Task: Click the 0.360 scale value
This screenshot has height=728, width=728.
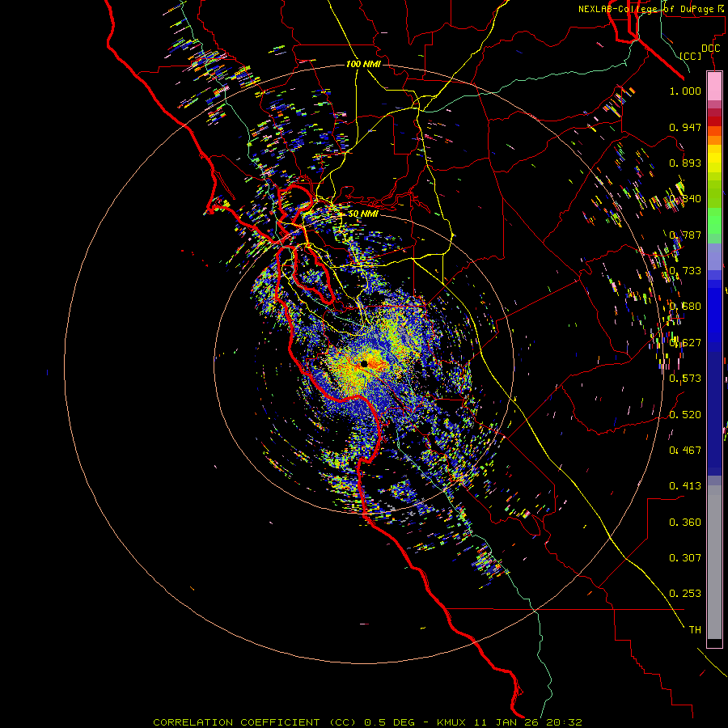Action: pos(685,523)
